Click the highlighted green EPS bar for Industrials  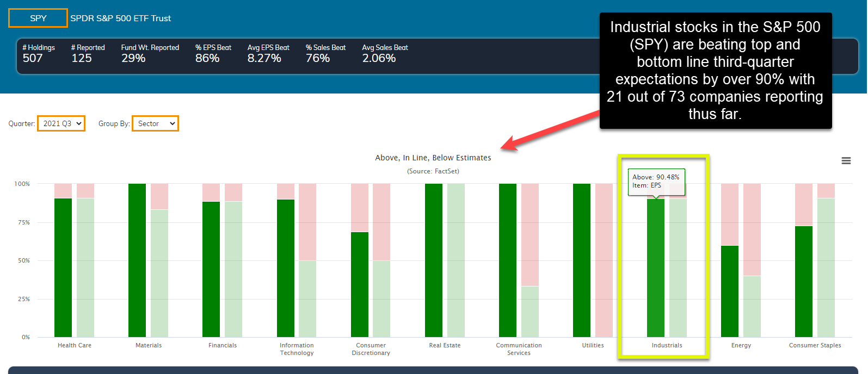click(656, 268)
